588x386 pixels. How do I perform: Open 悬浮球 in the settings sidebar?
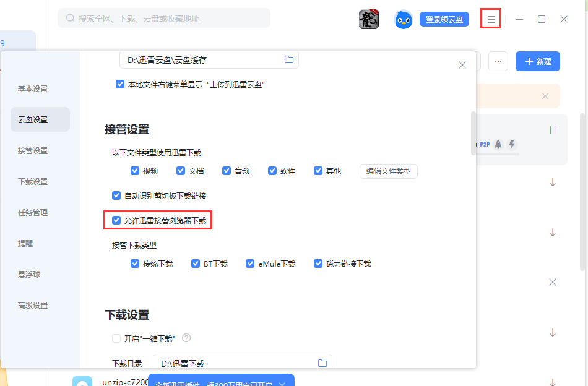pos(29,274)
